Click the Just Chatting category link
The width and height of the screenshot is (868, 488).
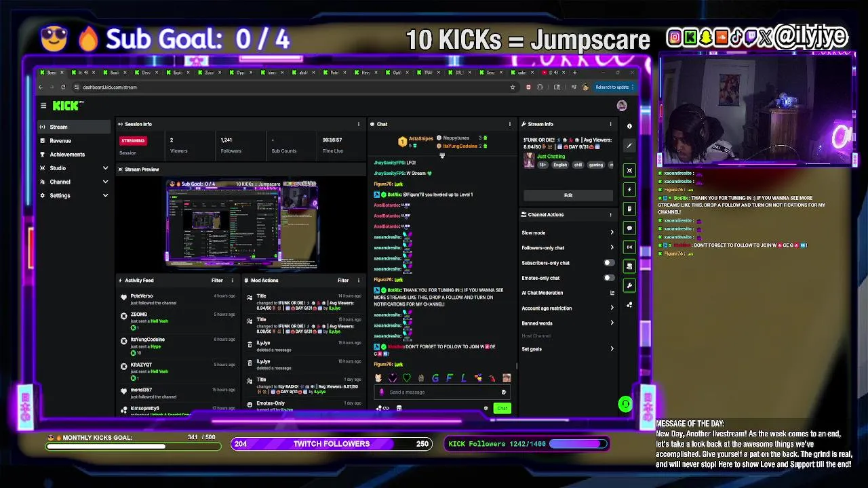click(x=551, y=157)
